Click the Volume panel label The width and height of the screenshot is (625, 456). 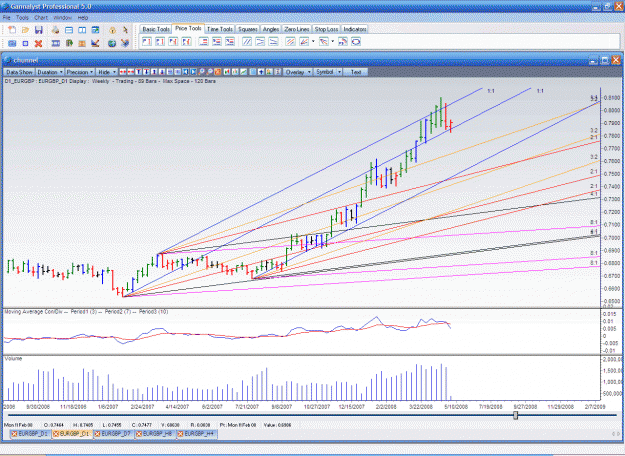pos(13,358)
